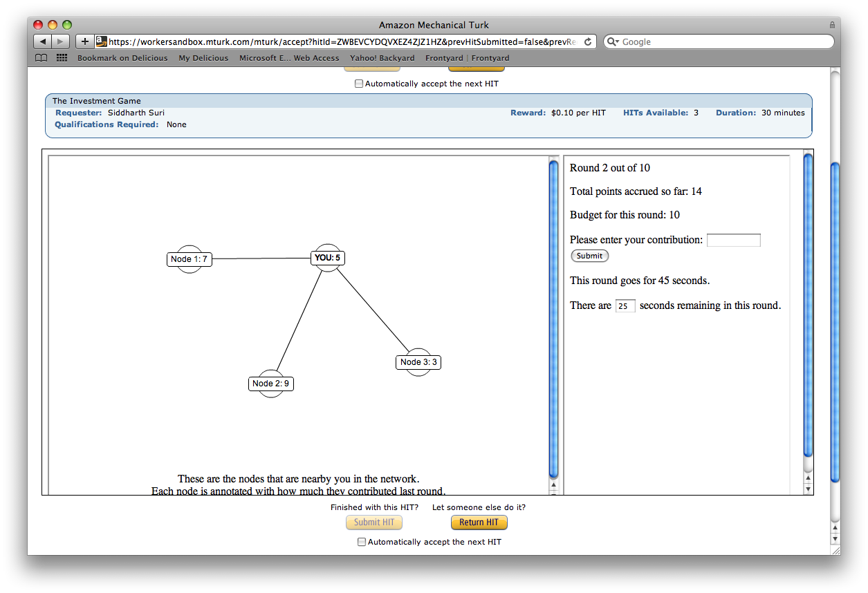Click Total points accrued so far text

click(x=636, y=191)
